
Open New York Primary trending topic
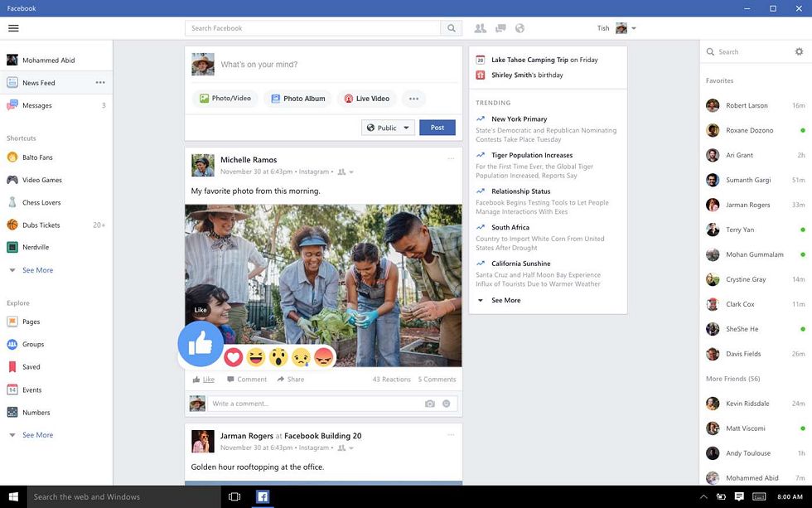(520, 119)
